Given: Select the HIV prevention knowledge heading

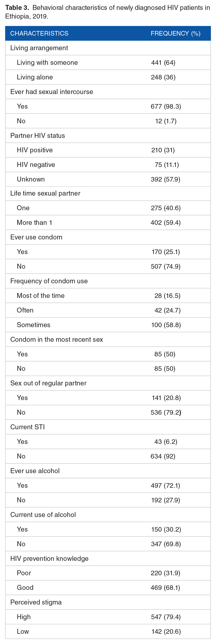Looking at the screenshot, I should (x=49, y=558).
